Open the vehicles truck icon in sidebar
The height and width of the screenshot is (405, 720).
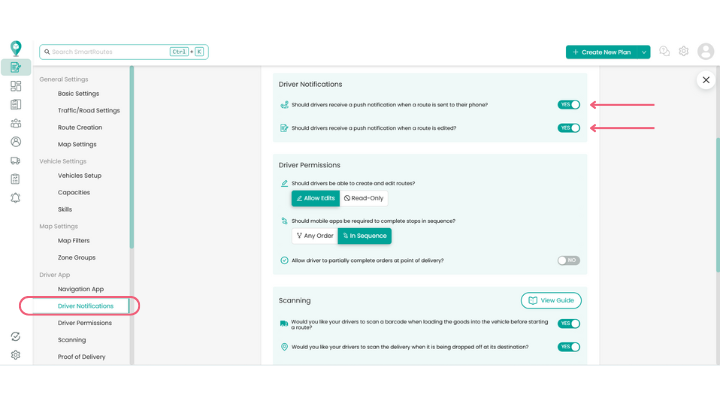(x=16, y=160)
